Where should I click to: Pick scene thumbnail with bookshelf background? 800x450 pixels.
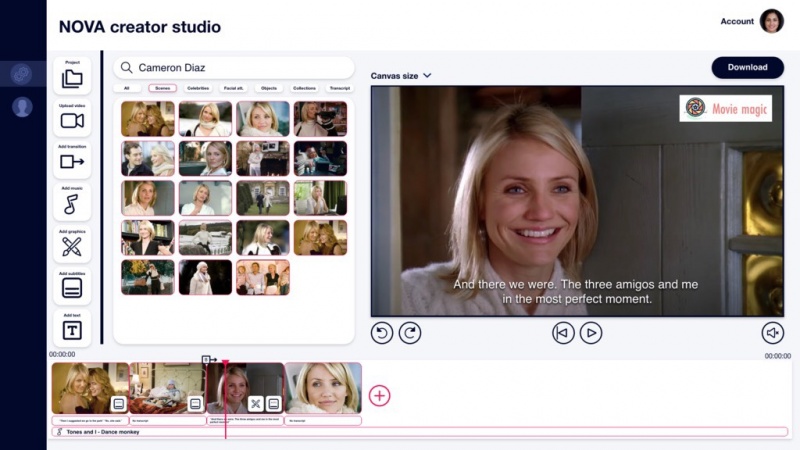(148, 238)
